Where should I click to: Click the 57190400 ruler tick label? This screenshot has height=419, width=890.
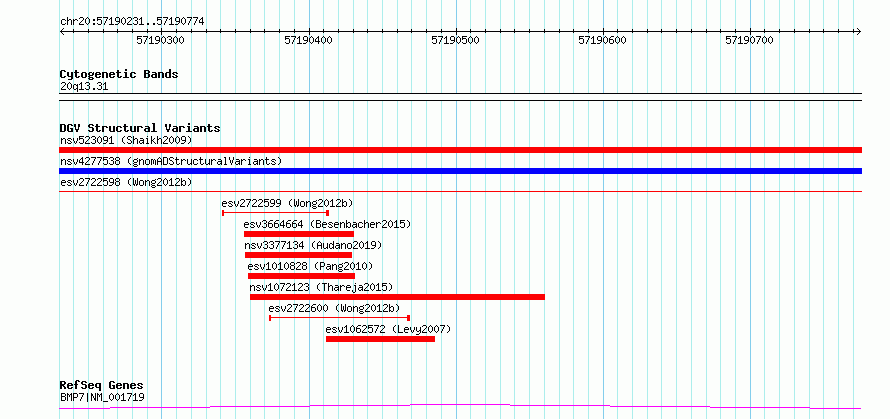pos(308,40)
